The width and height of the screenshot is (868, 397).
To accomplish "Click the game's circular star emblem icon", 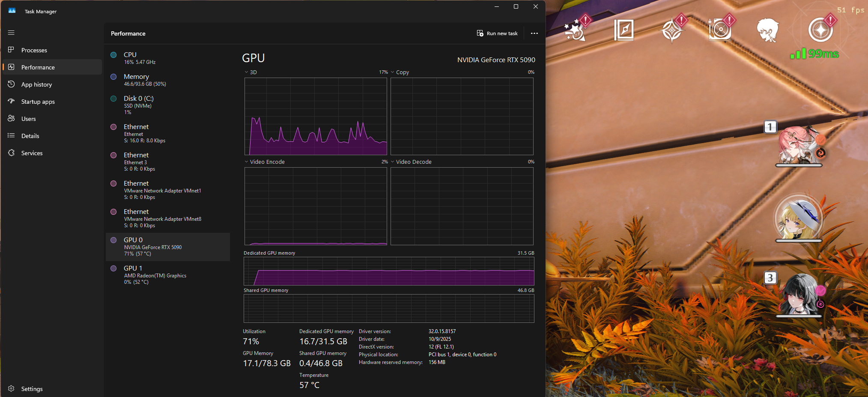I will (x=821, y=29).
